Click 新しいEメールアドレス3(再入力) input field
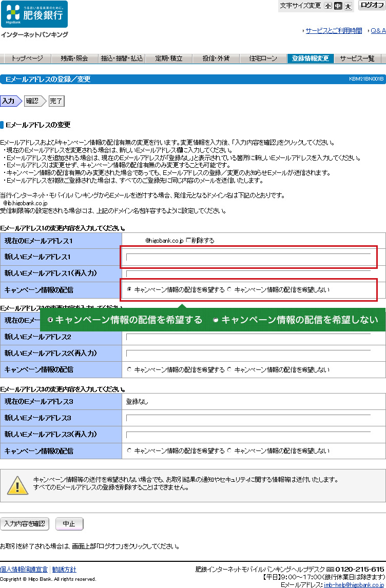Image resolution: width=386 pixels, height=588 pixels. coord(248,435)
